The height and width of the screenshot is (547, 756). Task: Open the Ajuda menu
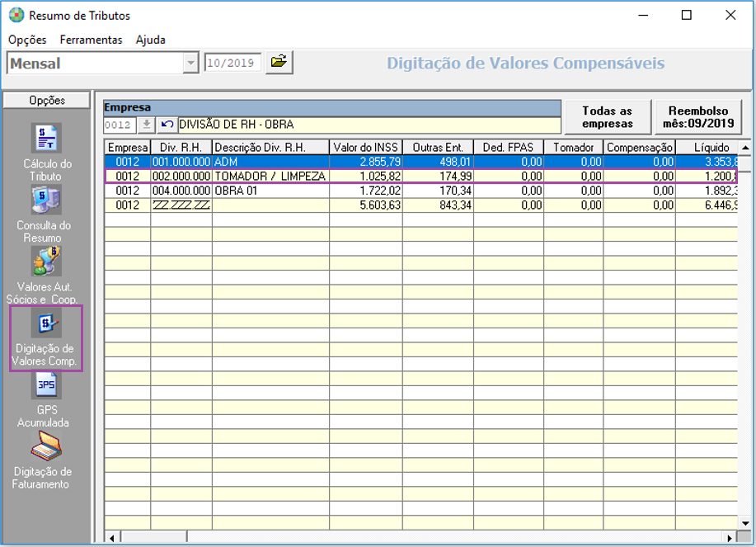[x=150, y=40]
